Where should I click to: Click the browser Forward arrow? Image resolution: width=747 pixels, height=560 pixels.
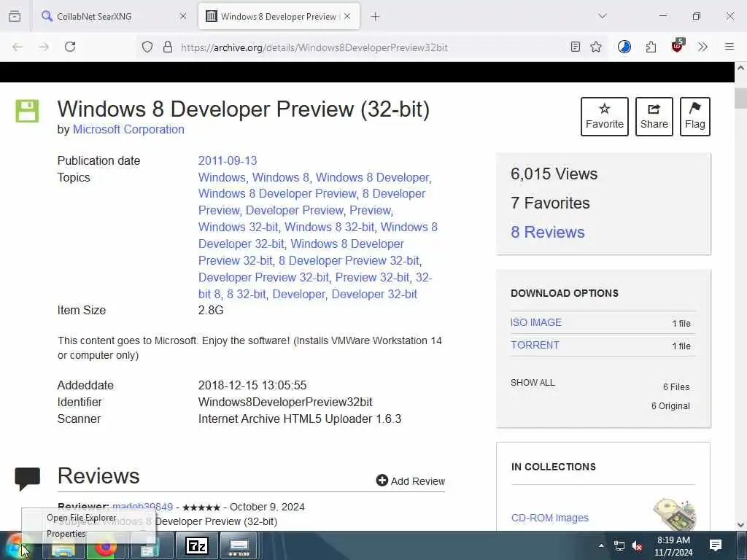(x=44, y=47)
